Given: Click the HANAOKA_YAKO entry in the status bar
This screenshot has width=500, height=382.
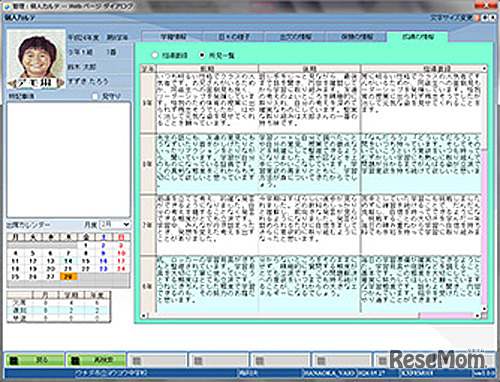Looking at the screenshot, I should (x=329, y=373).
